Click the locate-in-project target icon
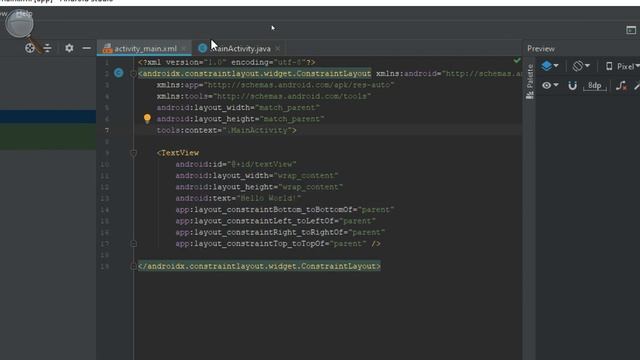This screenshot has height=360, width=640. [x=30, y=48]
